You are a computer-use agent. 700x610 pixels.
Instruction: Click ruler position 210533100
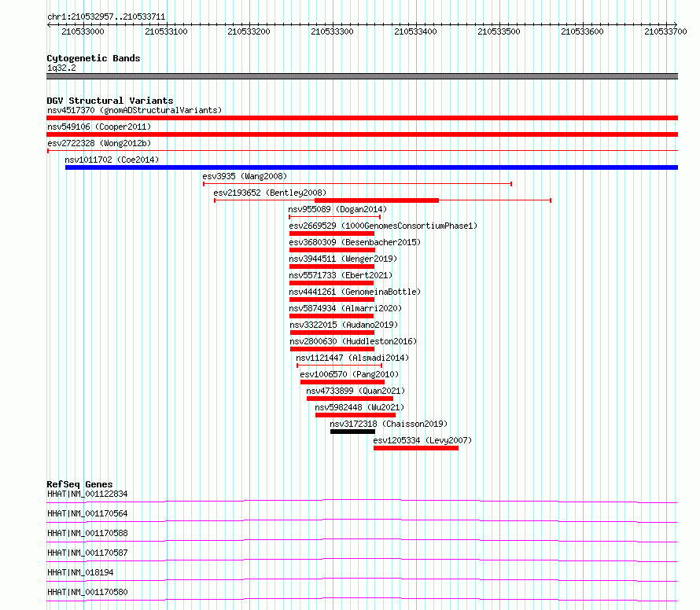pos(166,31)
